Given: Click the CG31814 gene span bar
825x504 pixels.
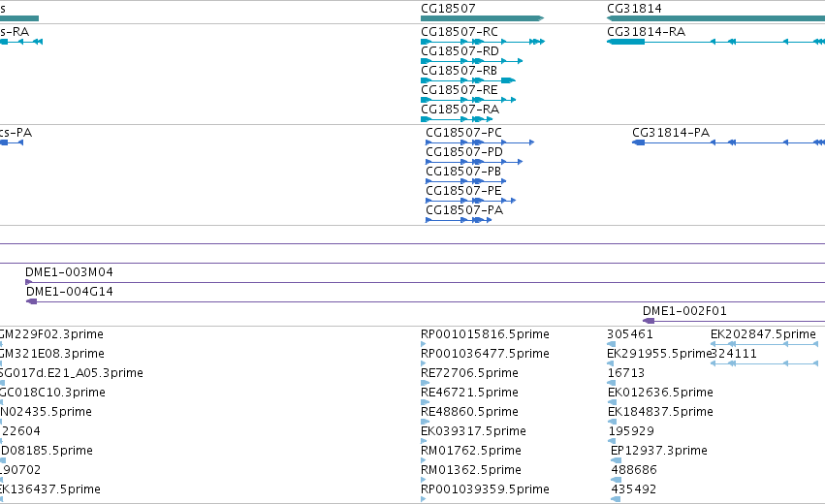Looking at the screenshot, I should coord(716,18).
